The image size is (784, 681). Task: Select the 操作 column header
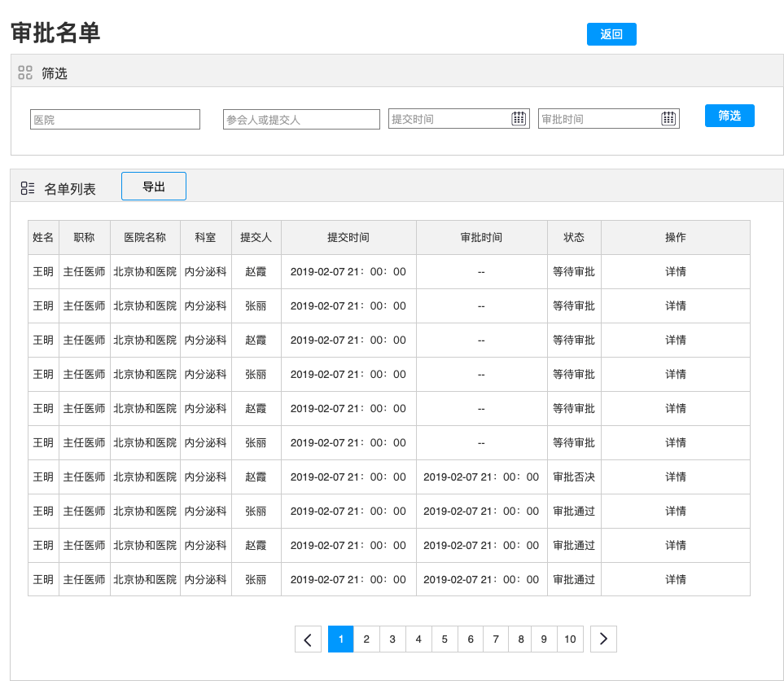(676, 237)
